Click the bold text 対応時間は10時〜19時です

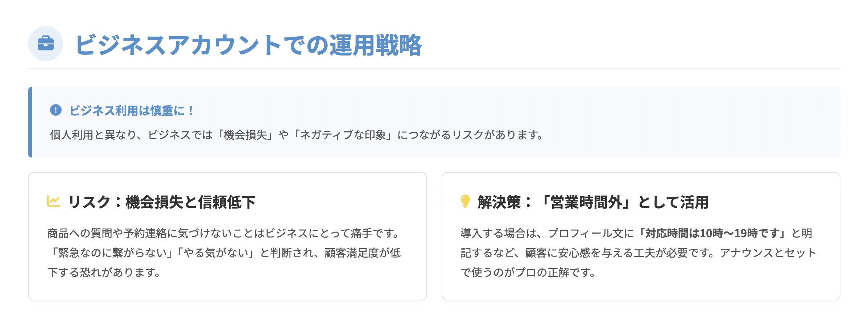[x=712, y=233]
